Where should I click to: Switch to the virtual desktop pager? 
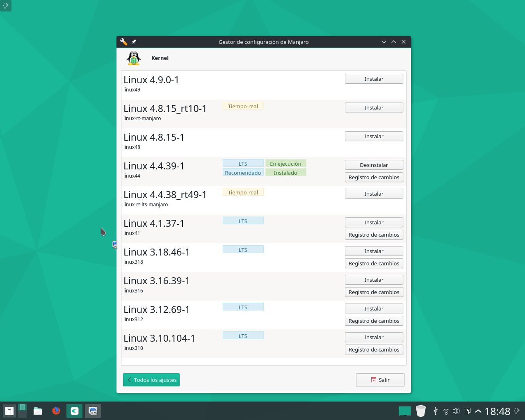[23, 411]
